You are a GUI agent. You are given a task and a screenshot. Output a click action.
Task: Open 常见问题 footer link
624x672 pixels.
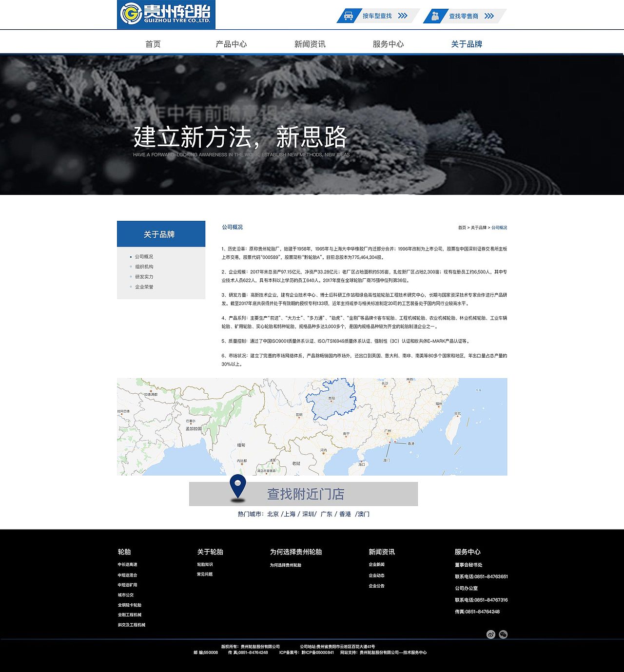click(x=205, y=575)
